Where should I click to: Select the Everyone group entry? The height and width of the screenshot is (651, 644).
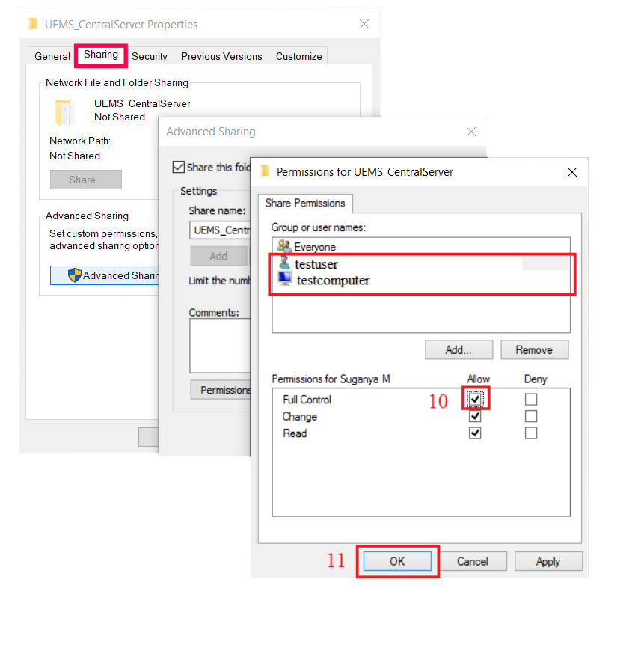click(314, 247)
